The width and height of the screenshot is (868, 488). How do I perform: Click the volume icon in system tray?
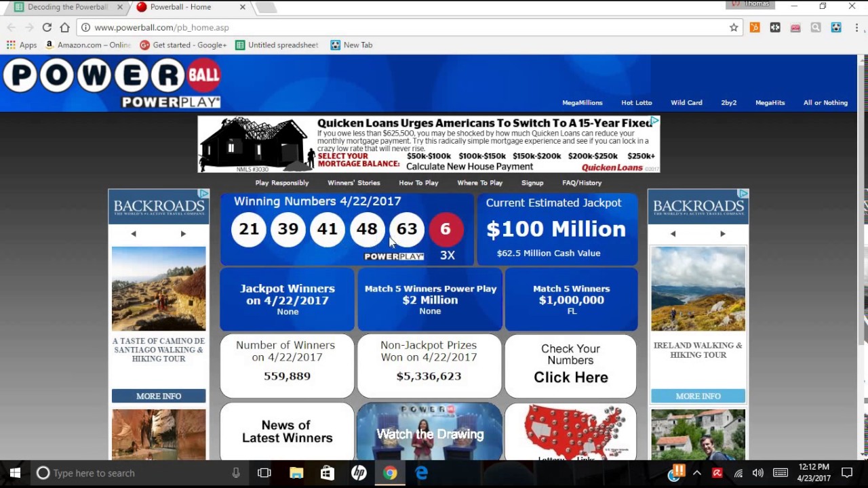click(x=758, y=473)
